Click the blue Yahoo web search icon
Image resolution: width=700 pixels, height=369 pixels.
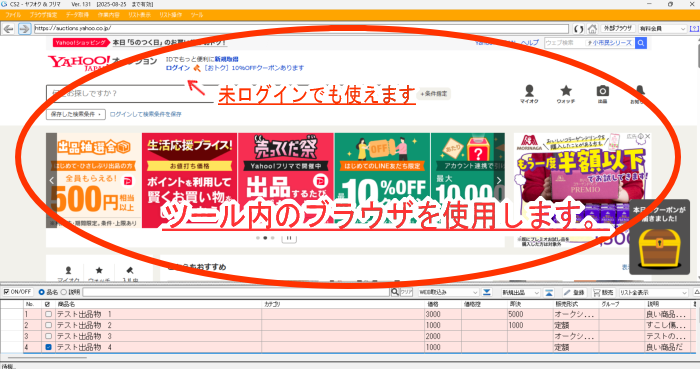[x=641, y=43]
